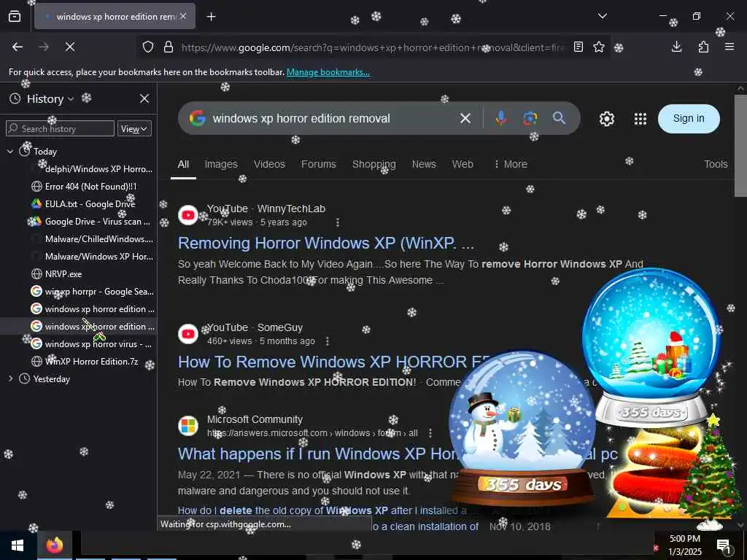Search by image with Google Lens

(530, 118)
